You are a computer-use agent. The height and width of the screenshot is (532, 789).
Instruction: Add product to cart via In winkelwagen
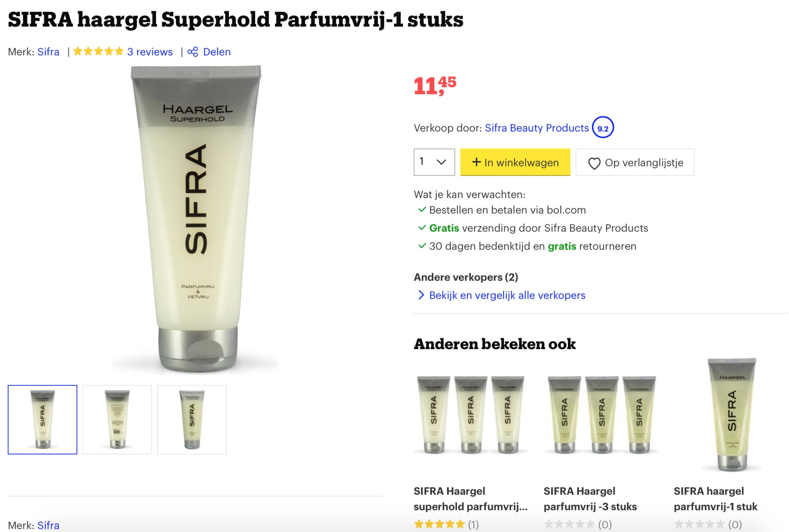click(515, 162)
